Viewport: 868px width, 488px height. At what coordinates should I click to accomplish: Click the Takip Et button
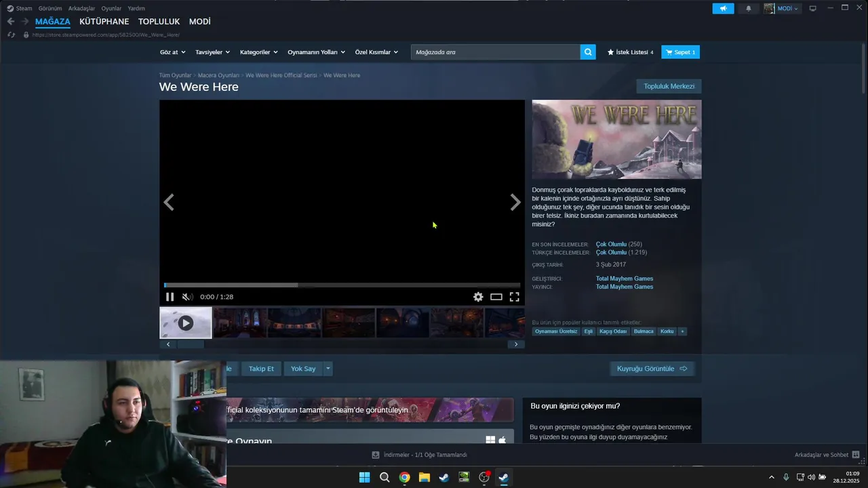261,369
